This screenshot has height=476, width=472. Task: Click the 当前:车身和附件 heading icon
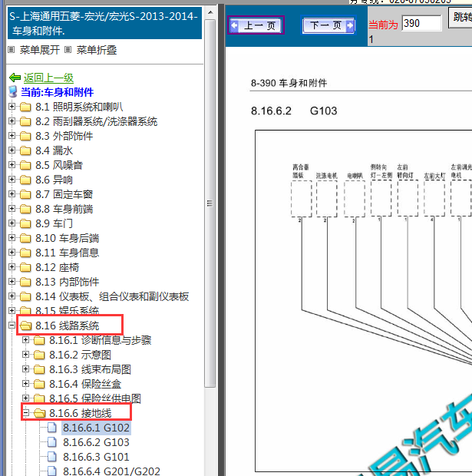13,92
